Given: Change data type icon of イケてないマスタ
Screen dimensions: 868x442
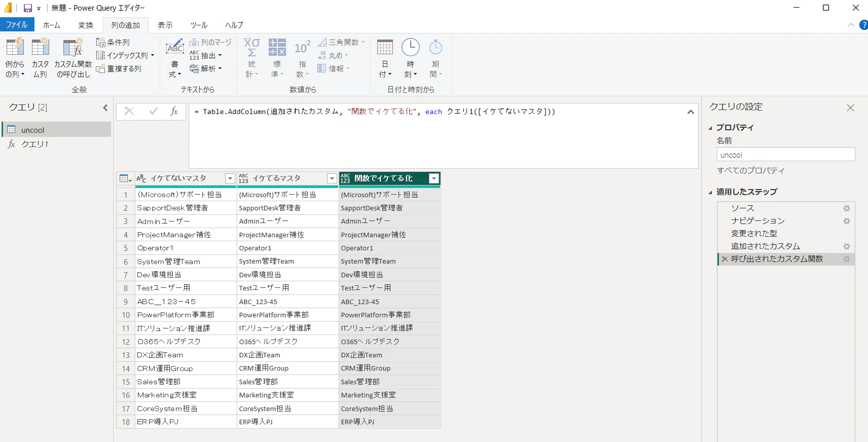Looking at the screenshot, I should click(141, 178).
